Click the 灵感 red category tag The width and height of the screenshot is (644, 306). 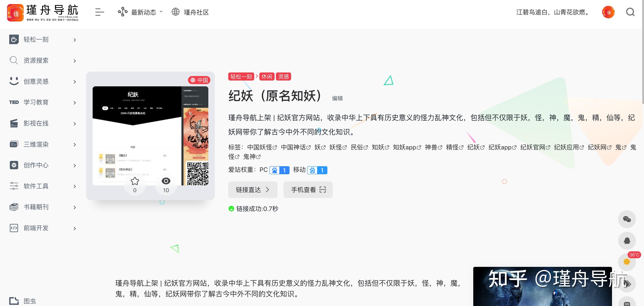(284, 76)
